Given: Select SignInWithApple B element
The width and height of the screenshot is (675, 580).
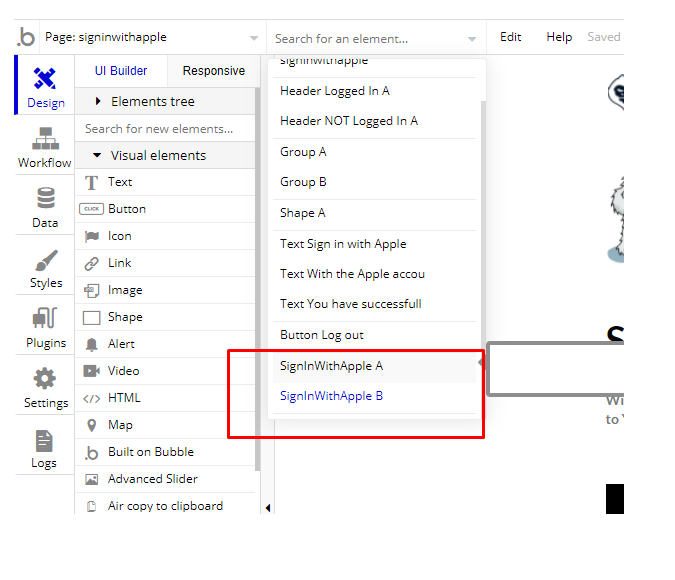Looking at the screenshot, I should (x=374, y=396).
